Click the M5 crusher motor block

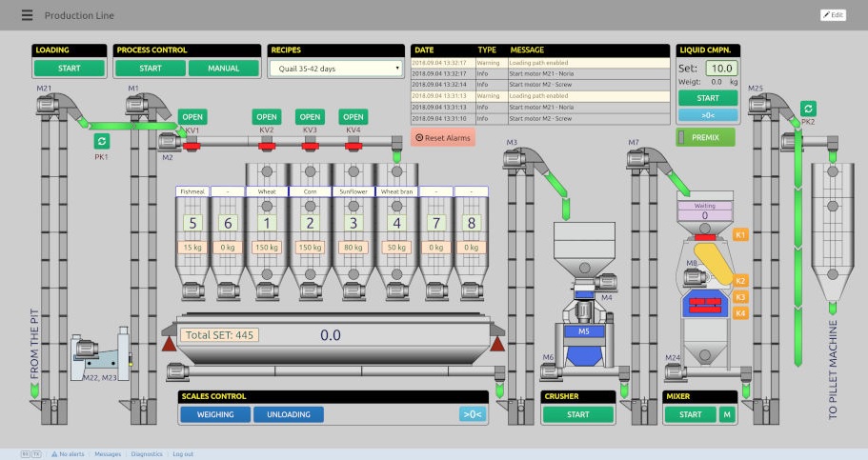[x=583, y=331]
